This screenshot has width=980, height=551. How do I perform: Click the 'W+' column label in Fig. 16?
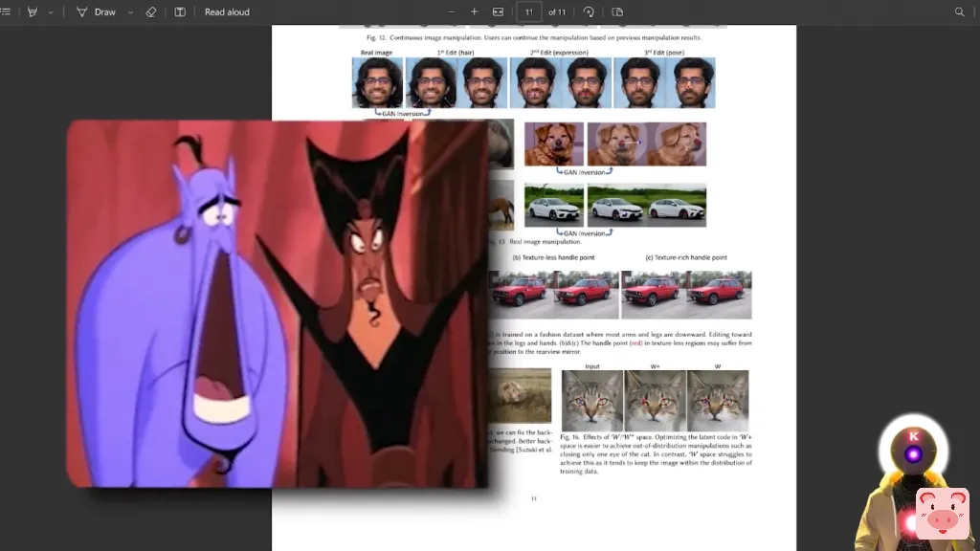coord(655,366)
